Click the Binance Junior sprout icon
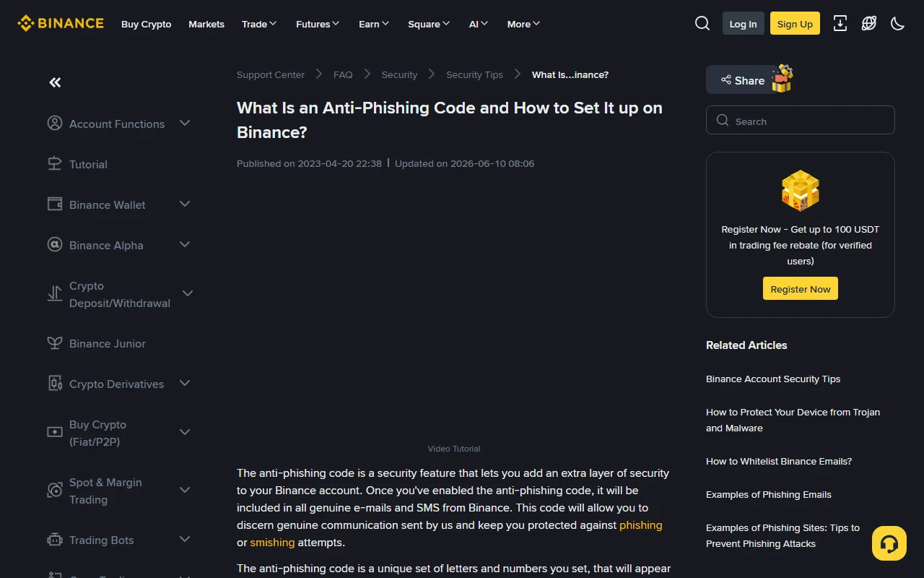Screen dimensions: 924x578 55,343
